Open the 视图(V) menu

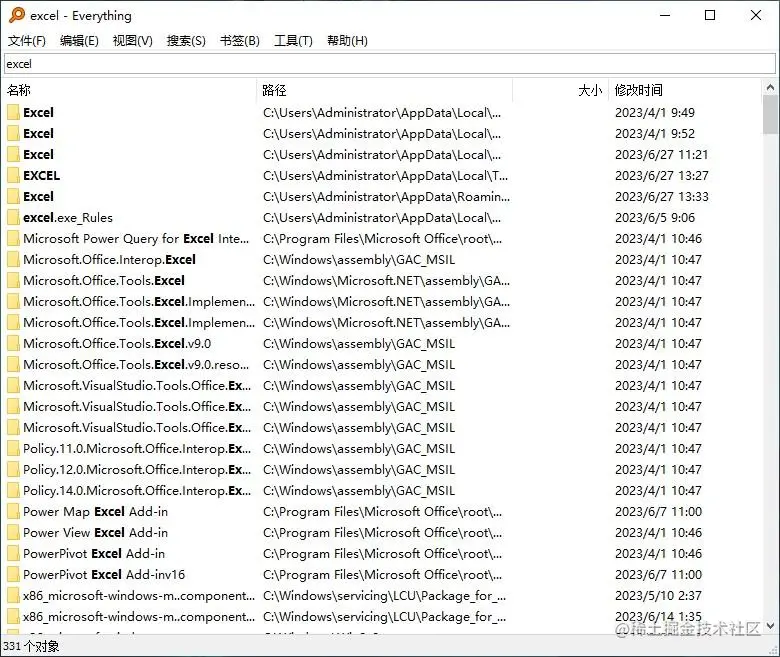(132, 41)
